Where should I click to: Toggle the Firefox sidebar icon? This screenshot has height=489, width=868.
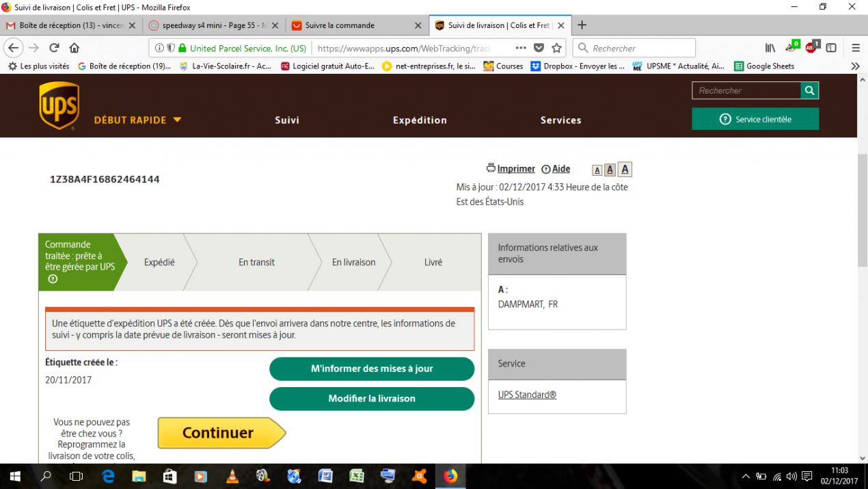831,48
